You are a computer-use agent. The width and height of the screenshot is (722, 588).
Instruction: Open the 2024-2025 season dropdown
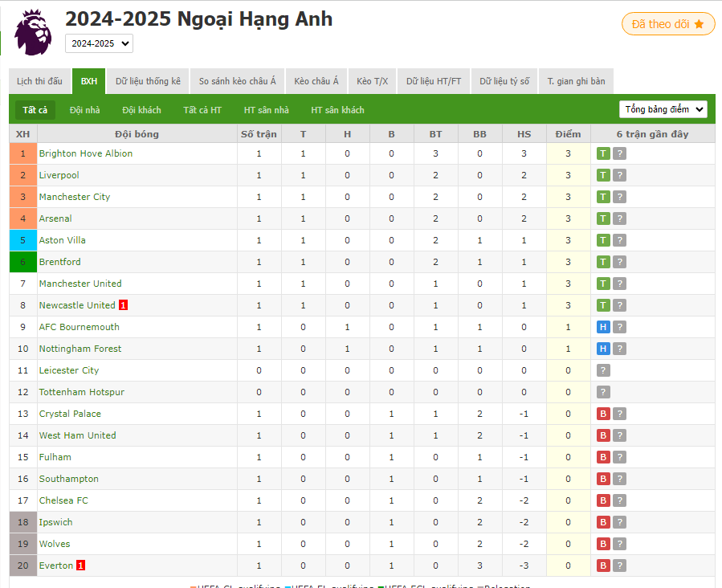(99, 43)
